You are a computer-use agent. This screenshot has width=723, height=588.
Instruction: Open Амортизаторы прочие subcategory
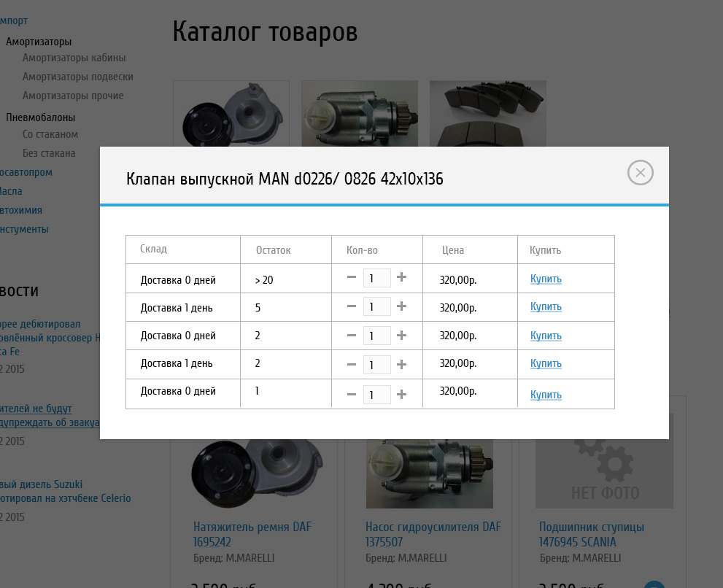[73, 96]
